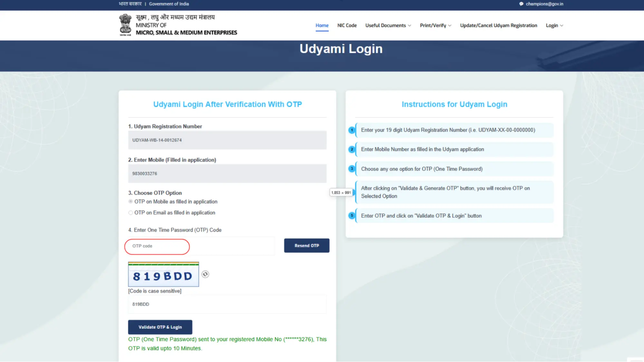The width and height of the screenshot is (644, 362).
Task: Click the step 3 instruction number badge
Action: tap(352, 169)
